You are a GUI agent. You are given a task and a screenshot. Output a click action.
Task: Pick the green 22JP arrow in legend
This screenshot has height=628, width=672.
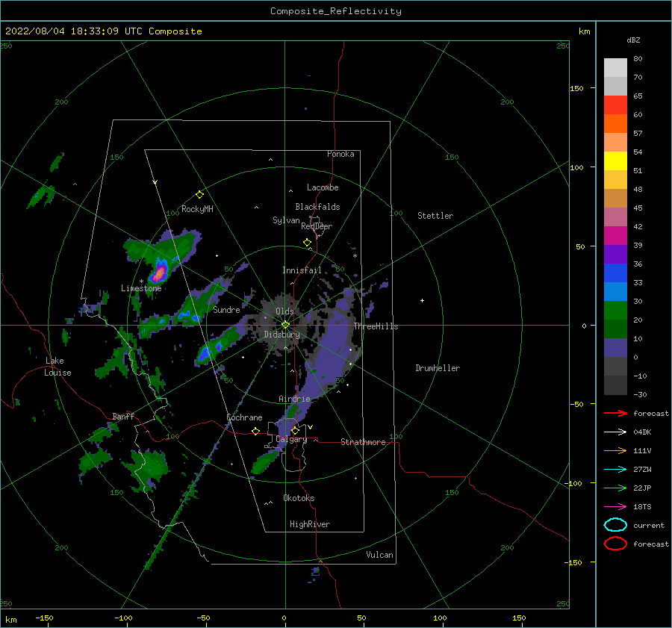[615, 488]
